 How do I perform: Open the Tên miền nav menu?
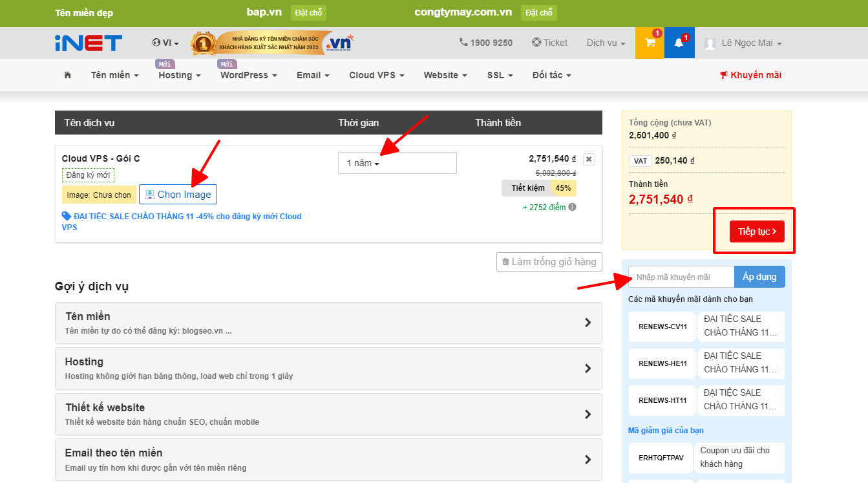tap(115, 75)
